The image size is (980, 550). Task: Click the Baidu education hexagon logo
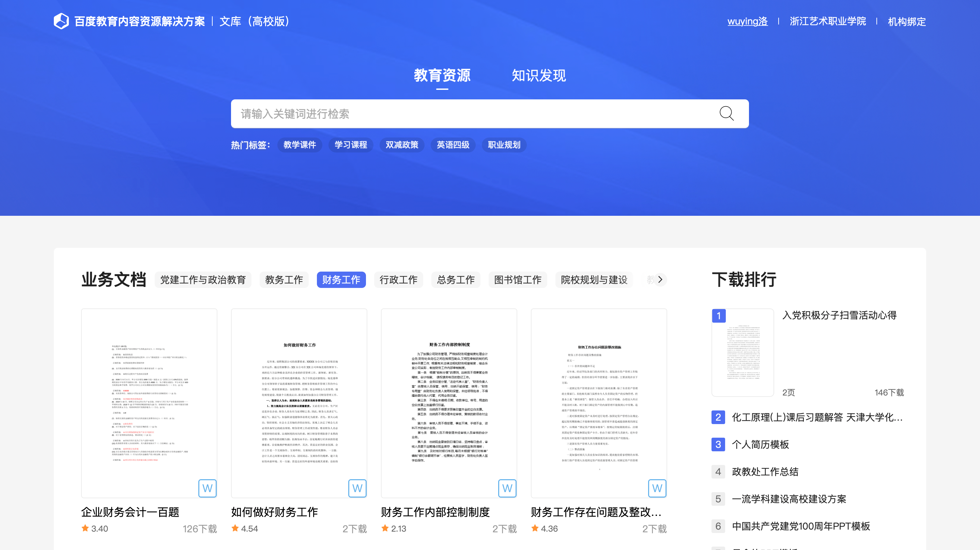[61, 21]
